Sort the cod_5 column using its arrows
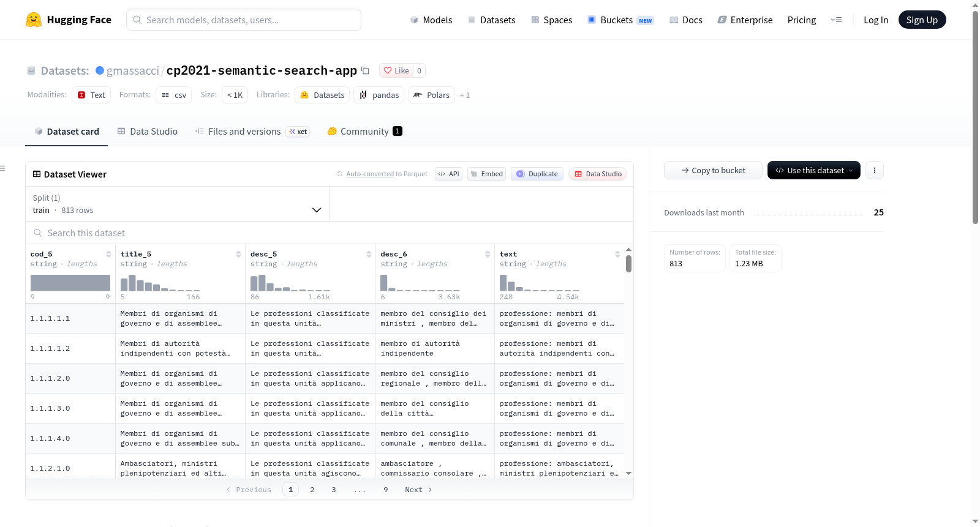Viewport: 980px width, 527px height. click(x=108, y=254)
